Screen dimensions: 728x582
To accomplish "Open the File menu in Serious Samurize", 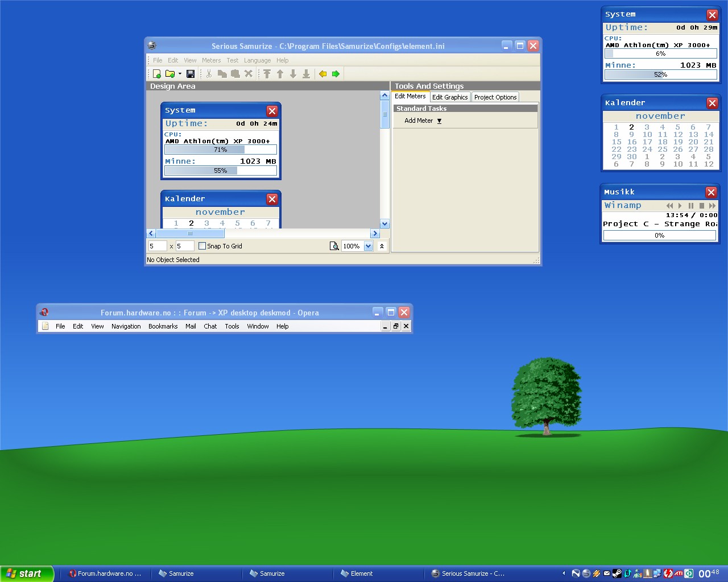I will coord(158,60).
